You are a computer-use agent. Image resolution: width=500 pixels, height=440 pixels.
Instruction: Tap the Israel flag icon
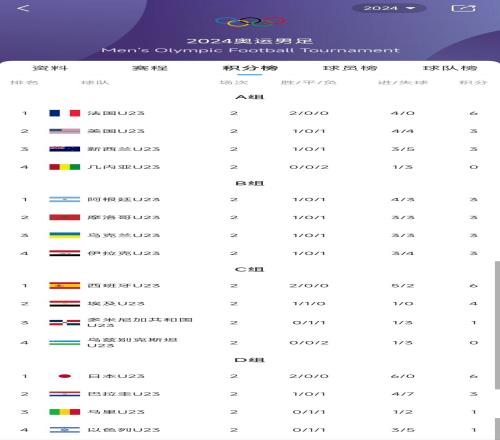click(x=65, y=430)
